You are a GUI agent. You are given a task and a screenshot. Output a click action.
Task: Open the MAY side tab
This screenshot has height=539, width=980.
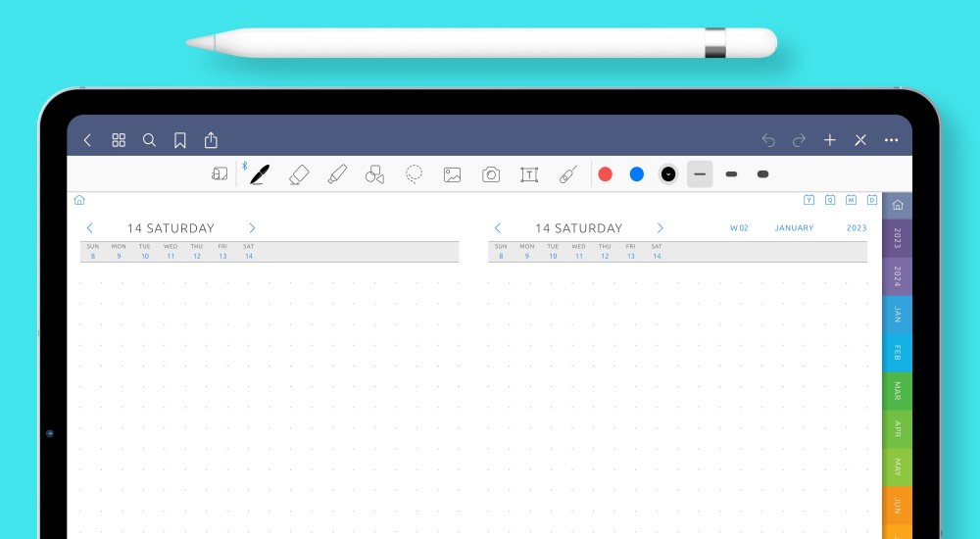(x=898, y=467)
